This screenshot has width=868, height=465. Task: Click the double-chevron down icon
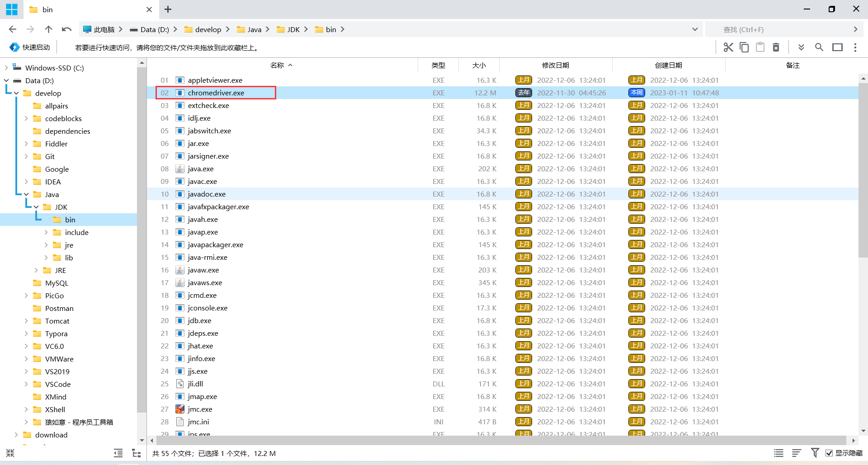click(801, 47)
